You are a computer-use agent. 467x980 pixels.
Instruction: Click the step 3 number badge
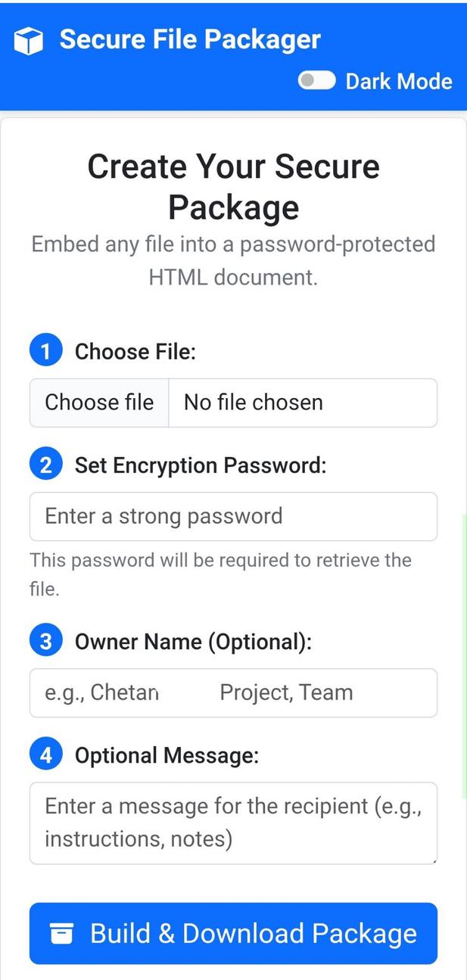[x=45, y=642]
